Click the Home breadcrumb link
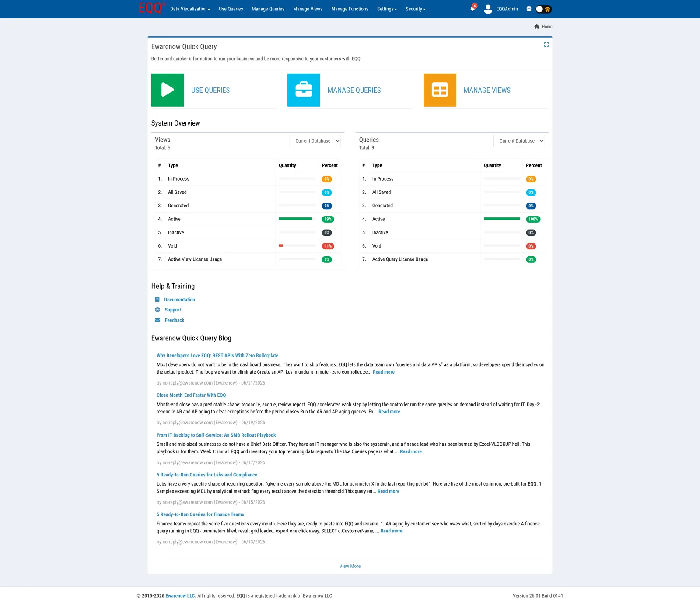The width and height of the screenshot is (700, 605). tap(547, 27)
